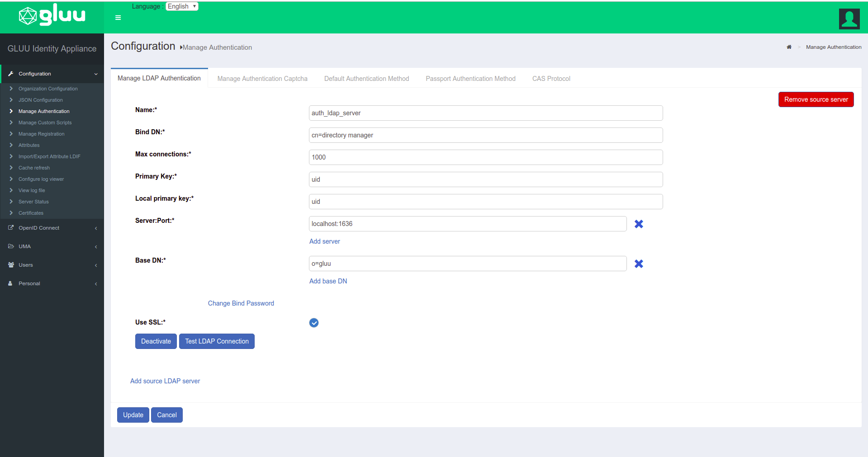Open the user avatar menu

pos(849,19)
